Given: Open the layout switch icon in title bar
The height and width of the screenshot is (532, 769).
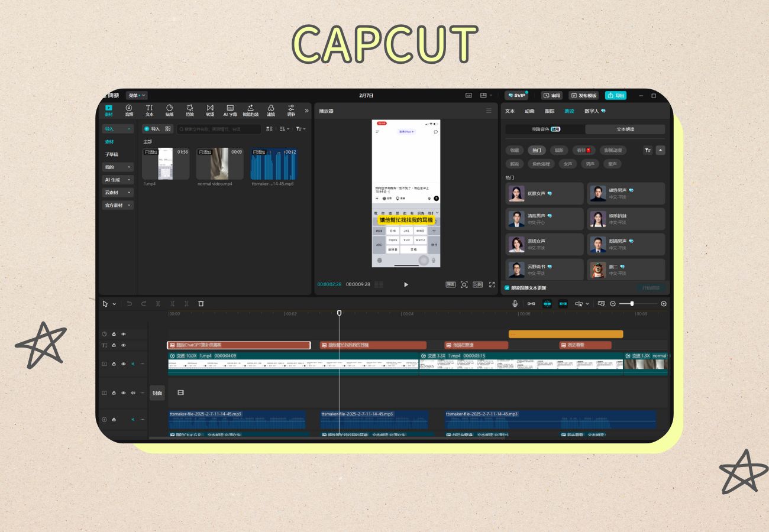Looking at the screenshot, I should [484, 95].
